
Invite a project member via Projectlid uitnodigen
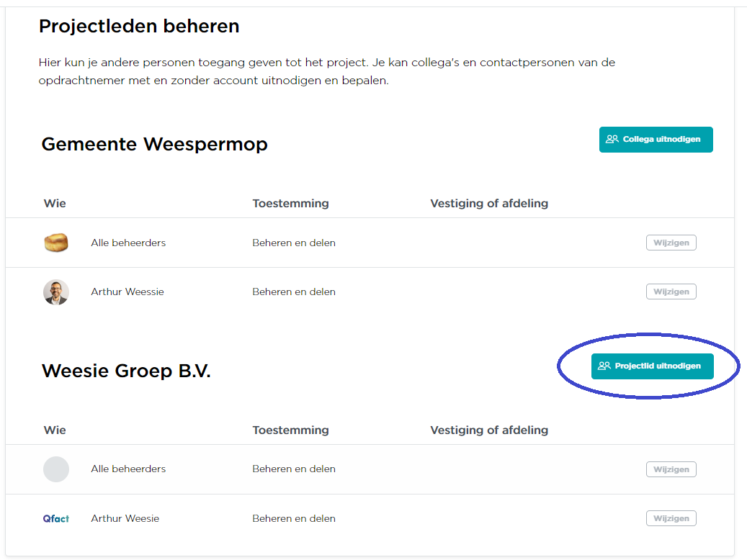[x=653, y=366]
